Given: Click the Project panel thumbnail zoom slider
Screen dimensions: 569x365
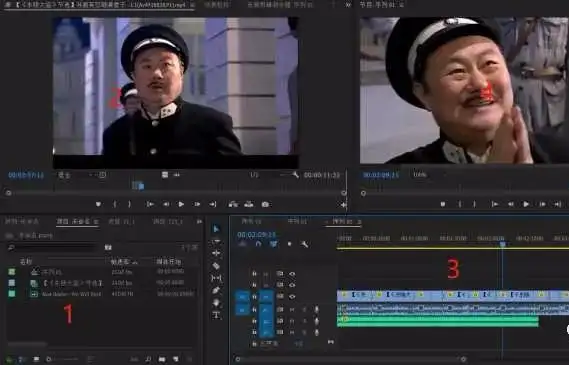Looking at the screenshot, I should 62,359.
